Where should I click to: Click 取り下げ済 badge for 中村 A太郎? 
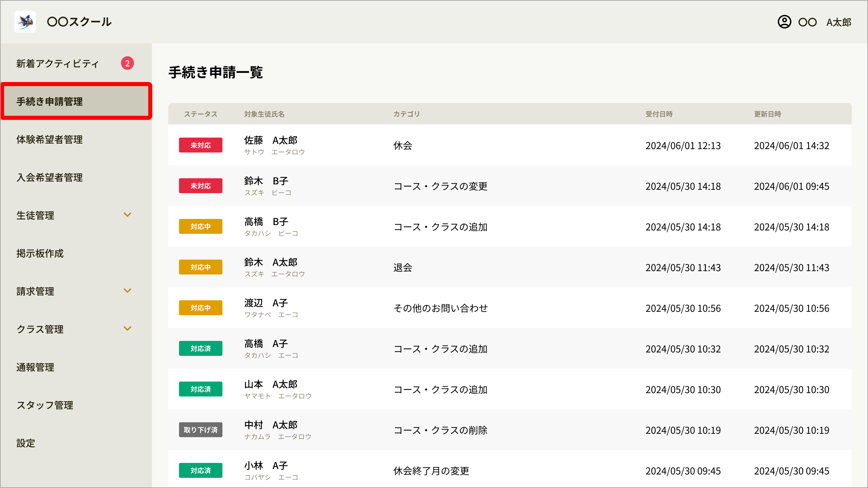(201, 430)
